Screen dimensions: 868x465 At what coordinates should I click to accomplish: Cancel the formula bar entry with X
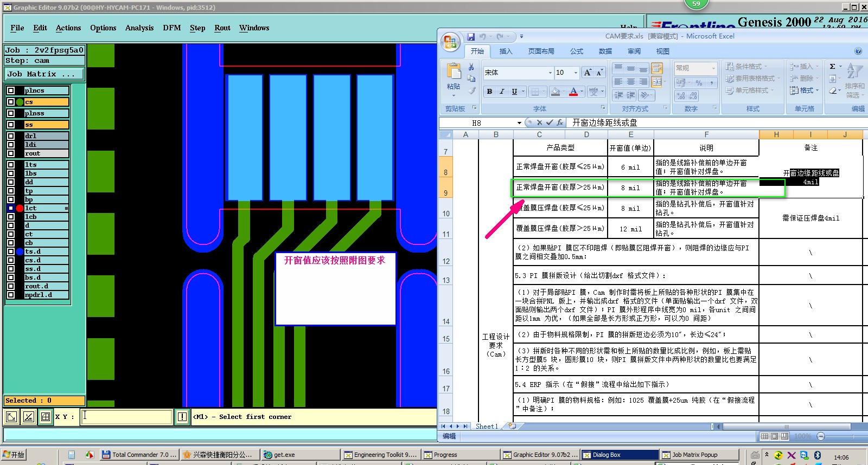pyautogui.click(x=540, y=123)
